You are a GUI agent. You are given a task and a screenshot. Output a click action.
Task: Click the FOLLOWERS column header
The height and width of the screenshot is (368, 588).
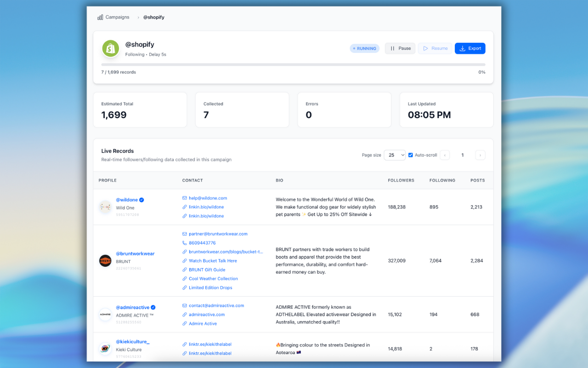401,180
